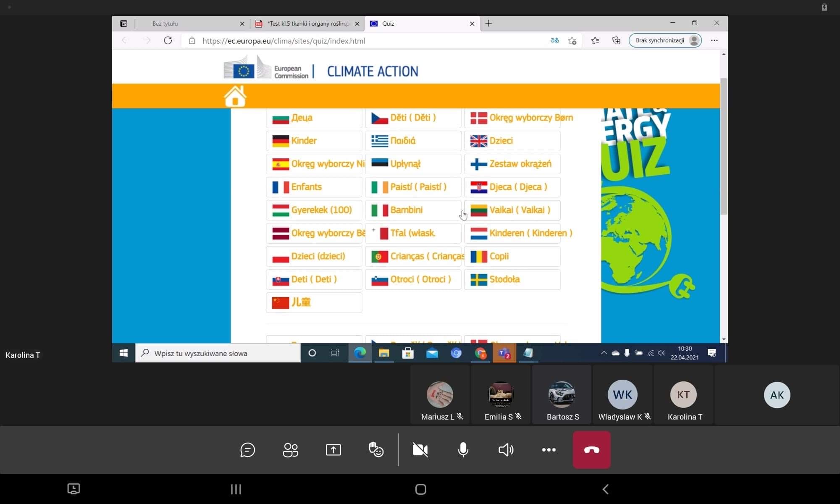
Task: Open the browser settings ellipsis menu
Action: coord(714,41)
